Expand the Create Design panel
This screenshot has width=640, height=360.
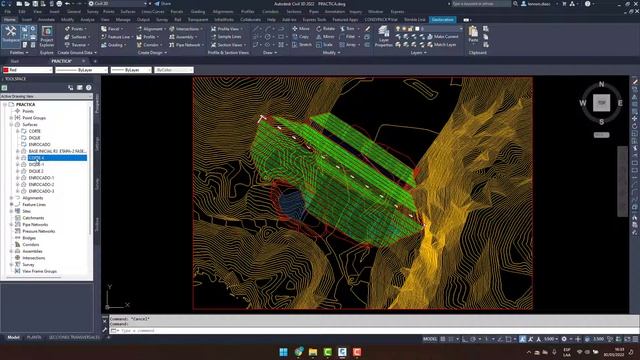coord(152,53)
